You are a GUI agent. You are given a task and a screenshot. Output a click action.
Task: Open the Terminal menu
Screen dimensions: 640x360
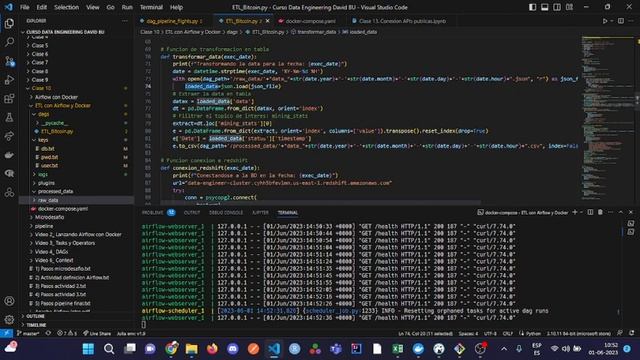(x=151, y=7)
